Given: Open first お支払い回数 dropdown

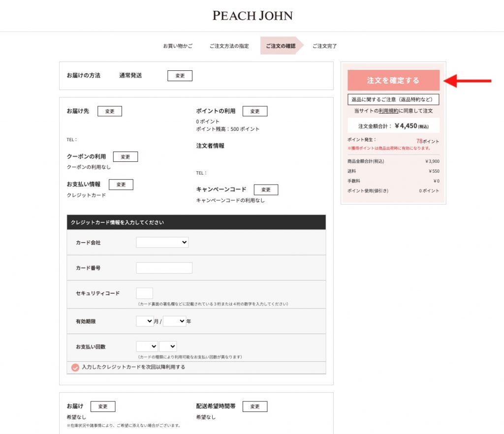Looking at the screenshot, I should [147, 346].
